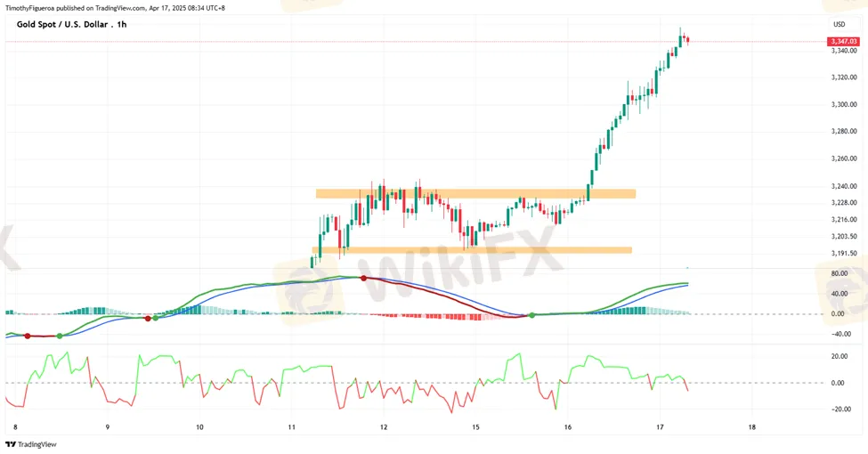Click the 3,240.00 price axis label

[x=844, y=187]
